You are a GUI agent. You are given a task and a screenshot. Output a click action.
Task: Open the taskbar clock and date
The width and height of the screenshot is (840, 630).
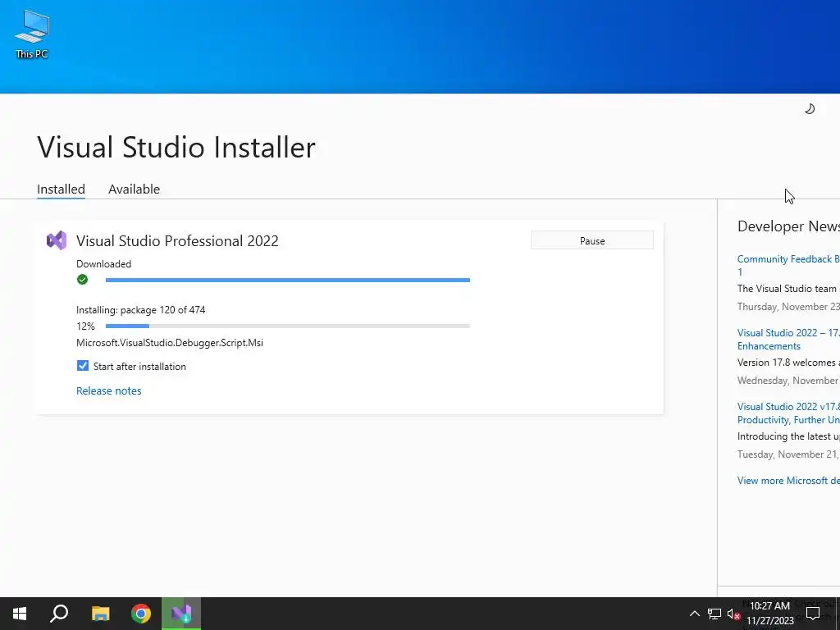(769, 614)
